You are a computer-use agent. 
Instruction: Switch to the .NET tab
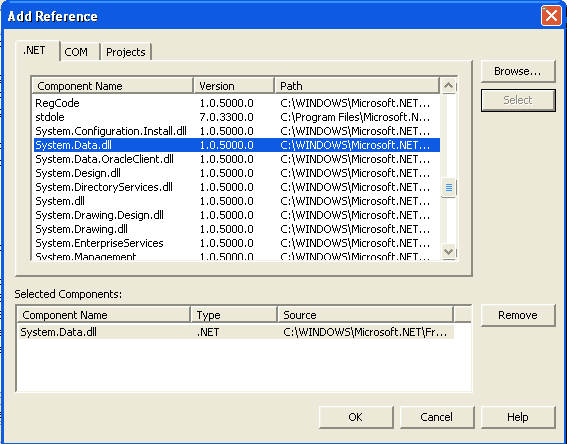[37, 51]
